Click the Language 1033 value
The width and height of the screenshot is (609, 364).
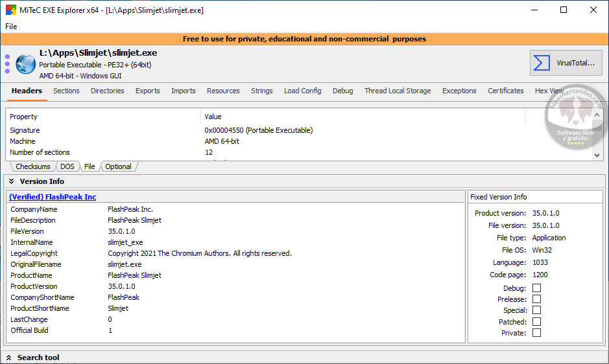pos(540,262)
